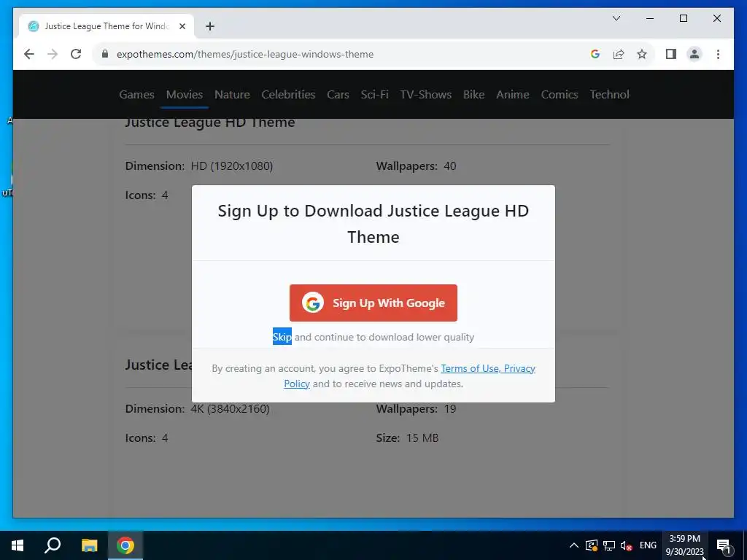Open Chrome three-dot menu
This screenshot has height=560, width=747.
point(718,54)
